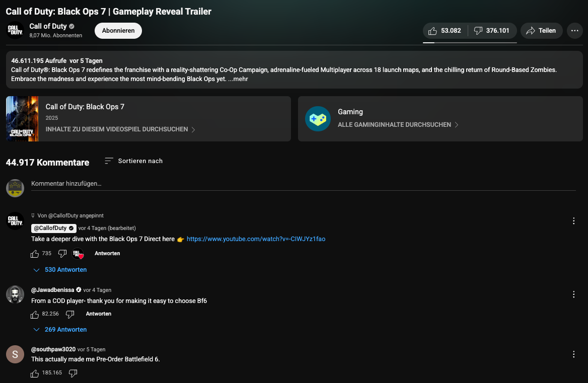Image resolution: width=588 pixels, height=383 pixels.
Task: Open the Black Ops 7 Direct YouTube link
Action: (x=256, y=239)
